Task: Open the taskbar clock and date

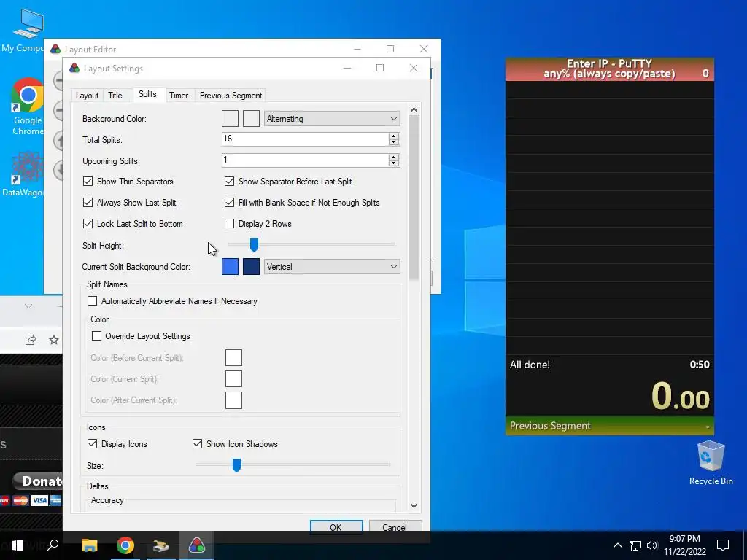Action: (684, 545)
